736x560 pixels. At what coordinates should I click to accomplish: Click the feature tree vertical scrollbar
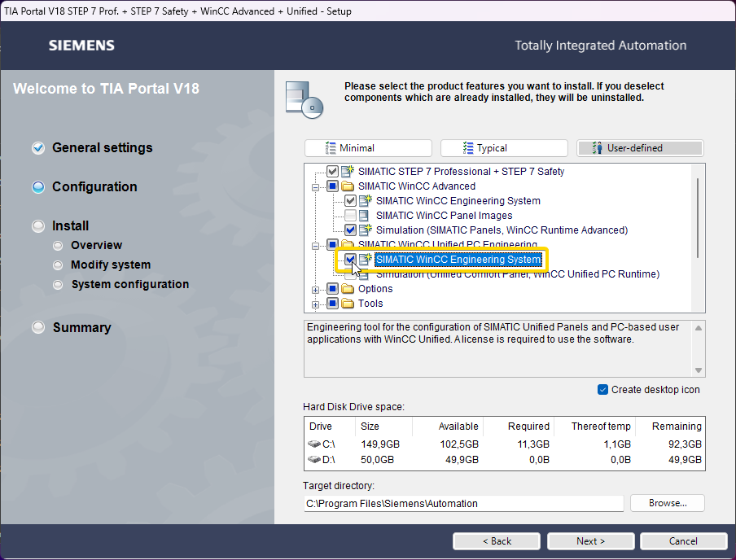pyautogui.click(x=698, y=218)
